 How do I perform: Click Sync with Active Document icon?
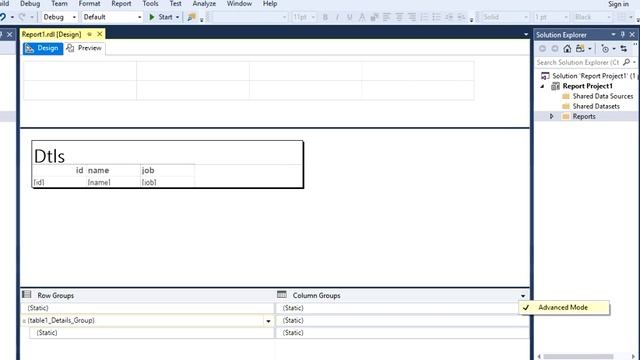coord(624,49)
